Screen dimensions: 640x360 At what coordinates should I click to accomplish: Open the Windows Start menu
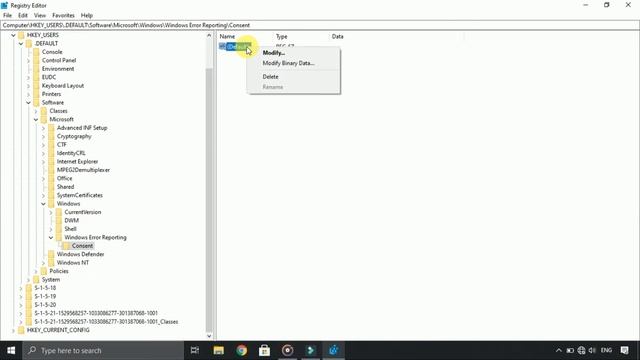[11, 351]
